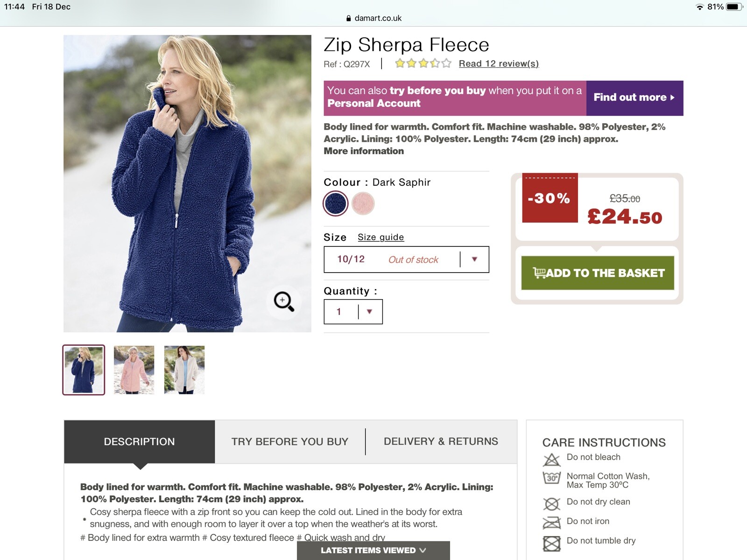Select the Dark Saphir colour option
Image resolution: width=747 pixels, height=560 pixels.
335,203
